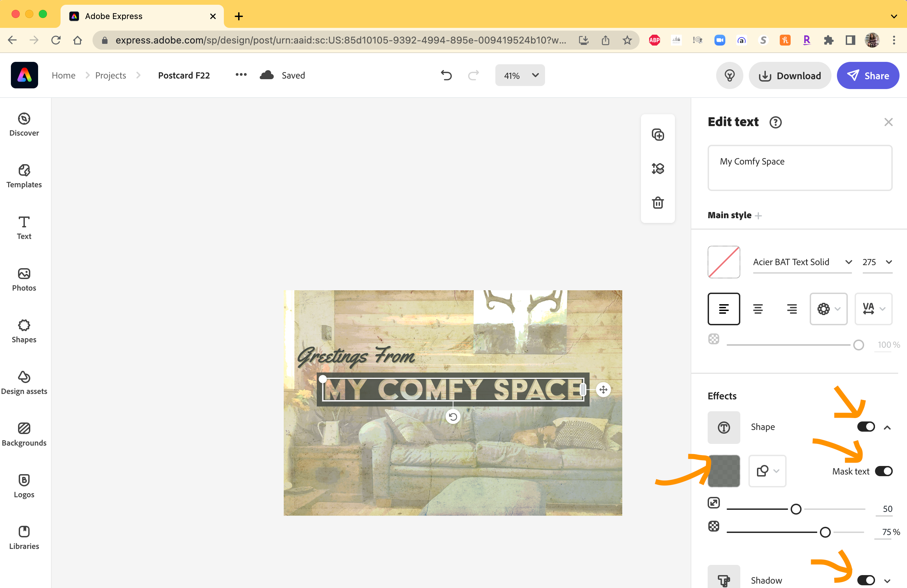
Task: Click the Download button
Action: [x=790, y=75]
